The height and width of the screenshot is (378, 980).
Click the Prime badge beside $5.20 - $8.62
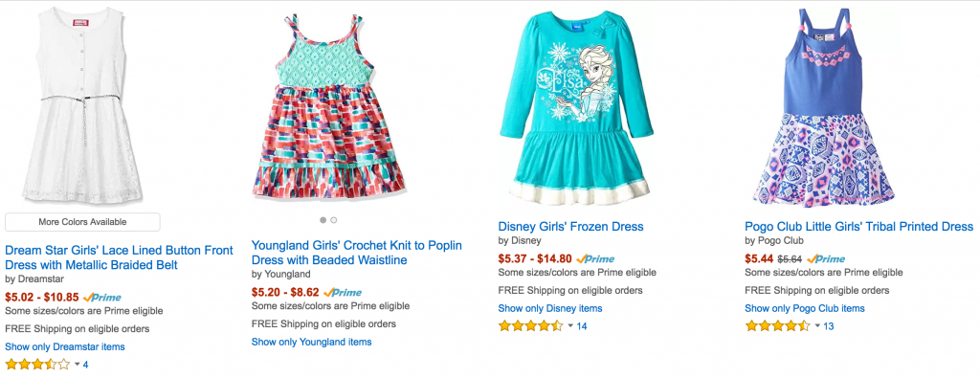[x=343, y=293]
